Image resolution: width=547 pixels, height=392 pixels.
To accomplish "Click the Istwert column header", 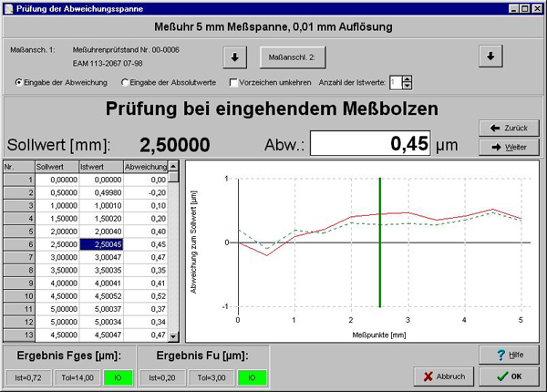I will [101, 167].
